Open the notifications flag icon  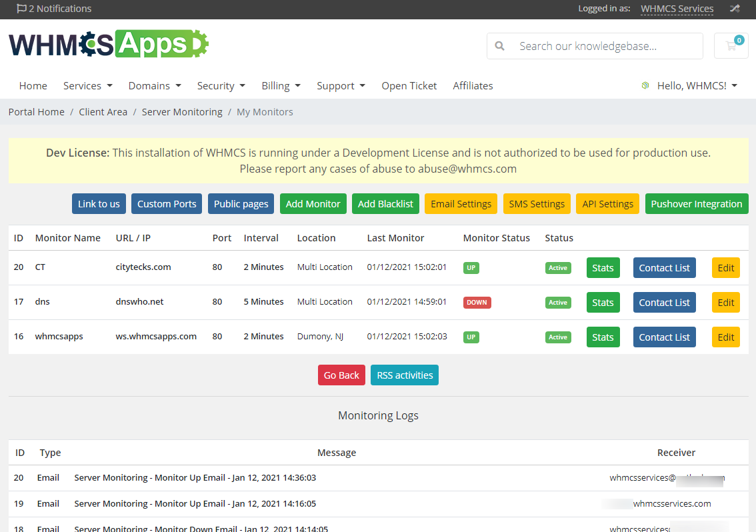(21, 9)
